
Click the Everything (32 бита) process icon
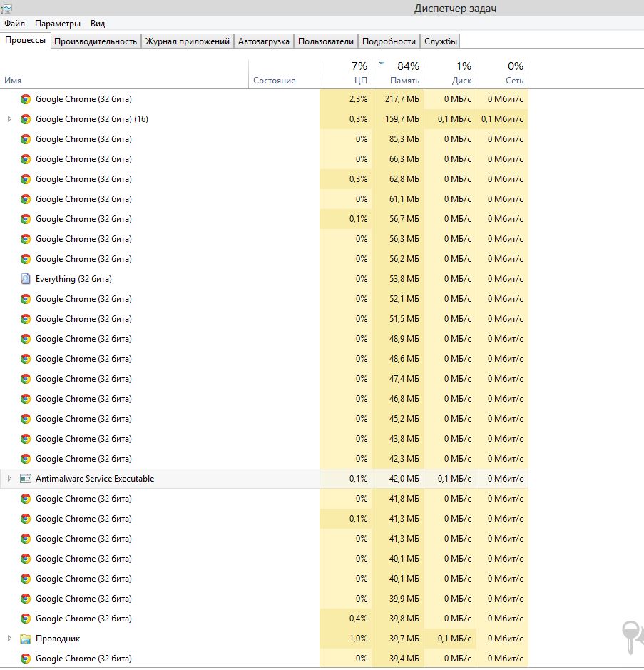[x=26, y=279]
